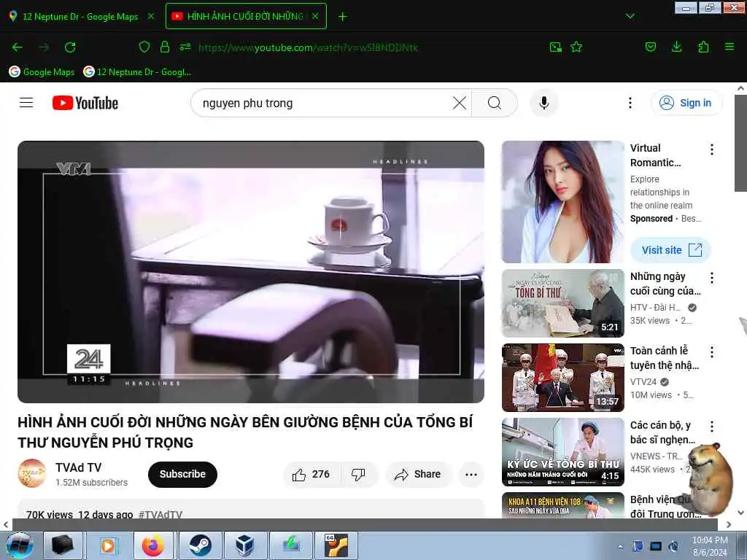Bookmark this page with star icon
Viewport: 747px width, 560px height.
coord(576,47)
